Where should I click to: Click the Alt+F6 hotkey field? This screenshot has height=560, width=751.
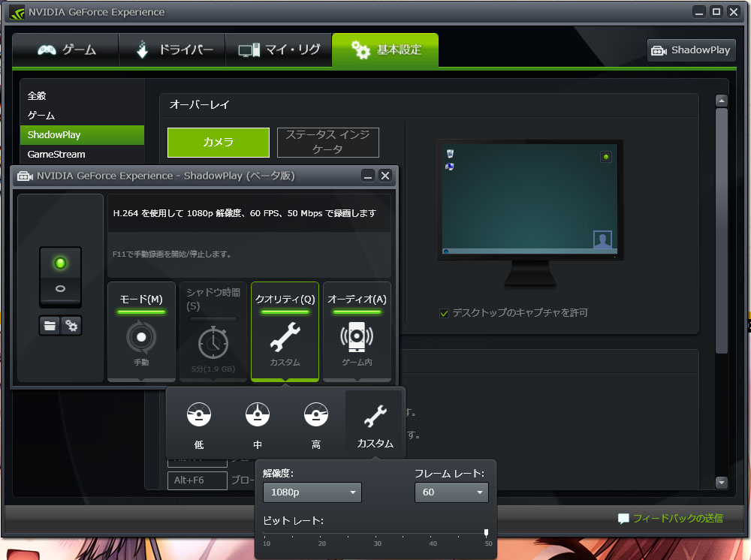click(x=198, y=480)
